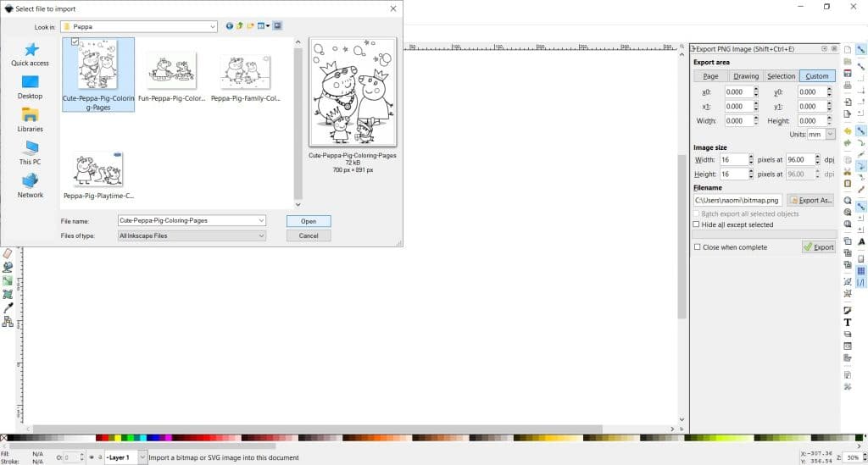Open the Files of type dropdown
Viewport: 868px width, 465px height.
coord(261,235)
